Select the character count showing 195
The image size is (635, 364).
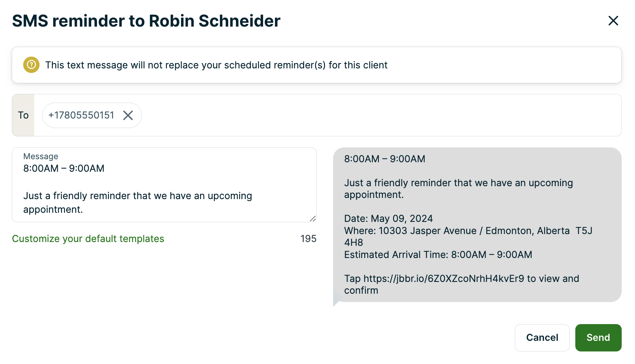click(308, 239)
